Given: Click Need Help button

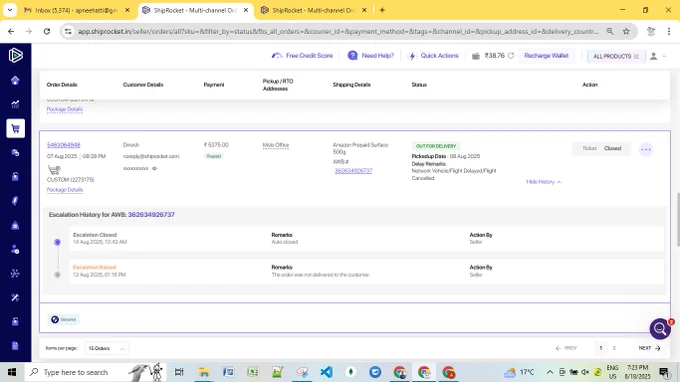Looking at the screenshot, I should 371,56.
